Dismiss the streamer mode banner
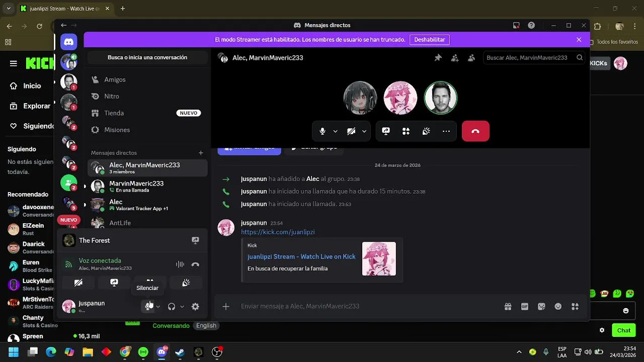644x362 pixels. coord(579,40)
